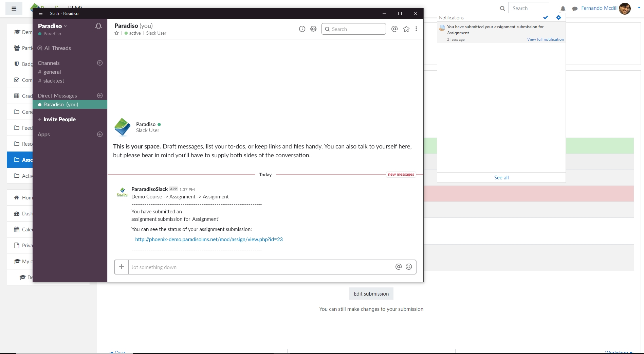Click the Edit submission button

[371, 294]
